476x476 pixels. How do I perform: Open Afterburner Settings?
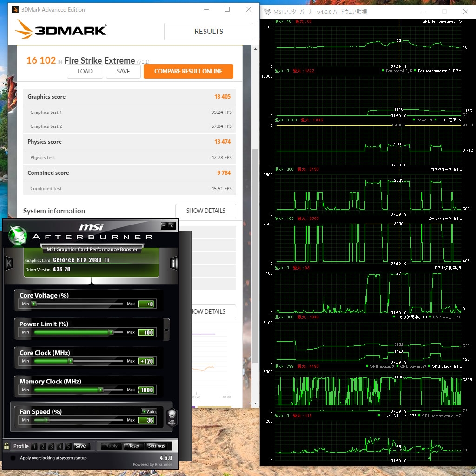point(156,446)
